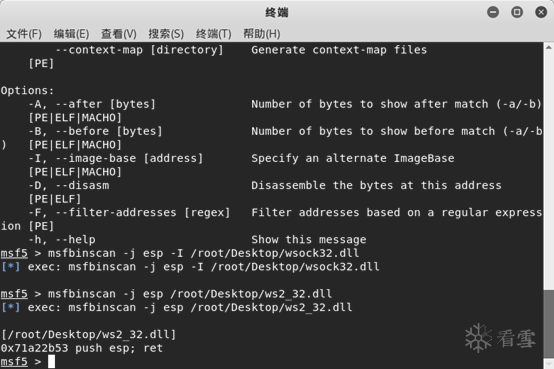Screen dimensions: 554x369
Task: Click the cursor block at the last msf5 prompt
Action: click(x=52, y=362)
